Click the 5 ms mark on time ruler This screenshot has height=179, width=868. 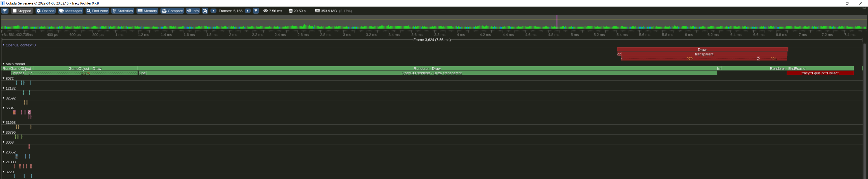pos(575,35)
